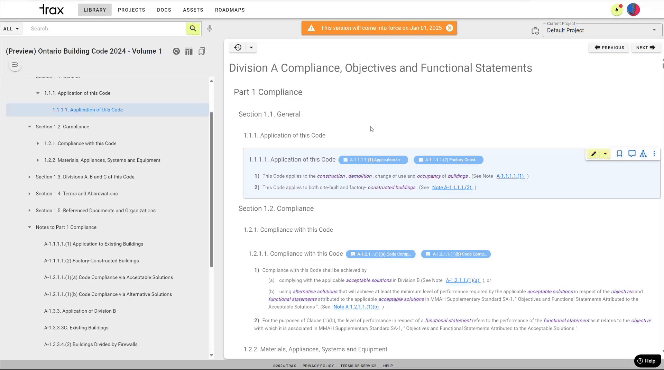Open the history button dropdown arrow

click(251, 47)
